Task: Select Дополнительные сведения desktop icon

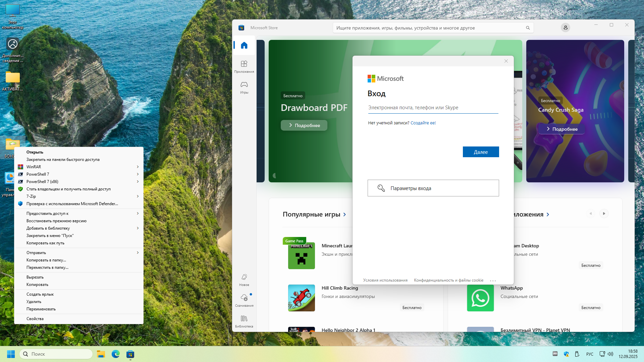Action: click(13, 50)
